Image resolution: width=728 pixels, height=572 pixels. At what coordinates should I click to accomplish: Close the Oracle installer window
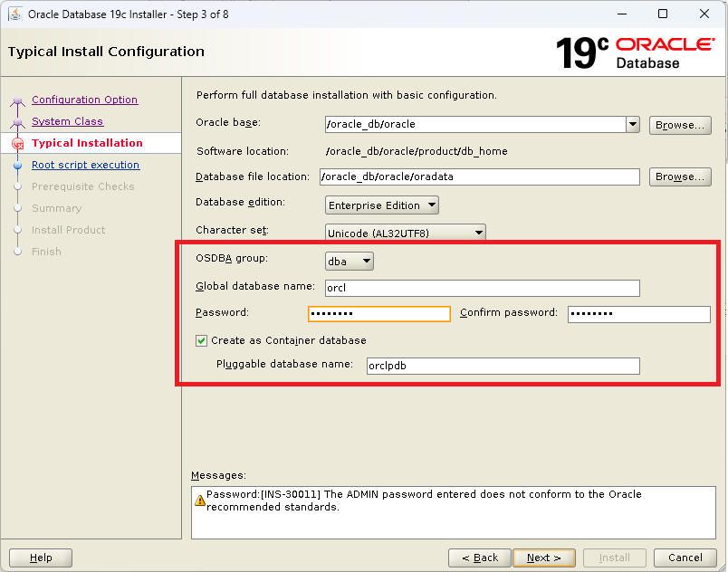coord(704,14)
